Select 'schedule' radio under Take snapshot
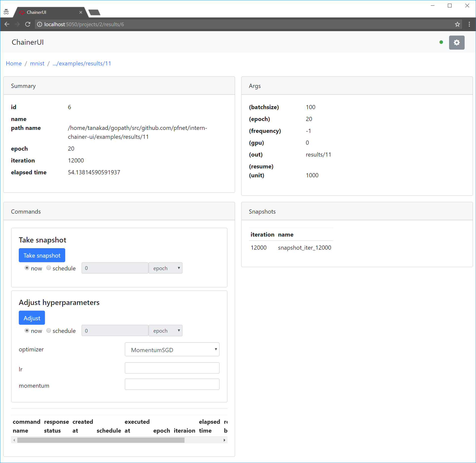The height and width of the screenshot is (463, 476). (x=49, y=268)
